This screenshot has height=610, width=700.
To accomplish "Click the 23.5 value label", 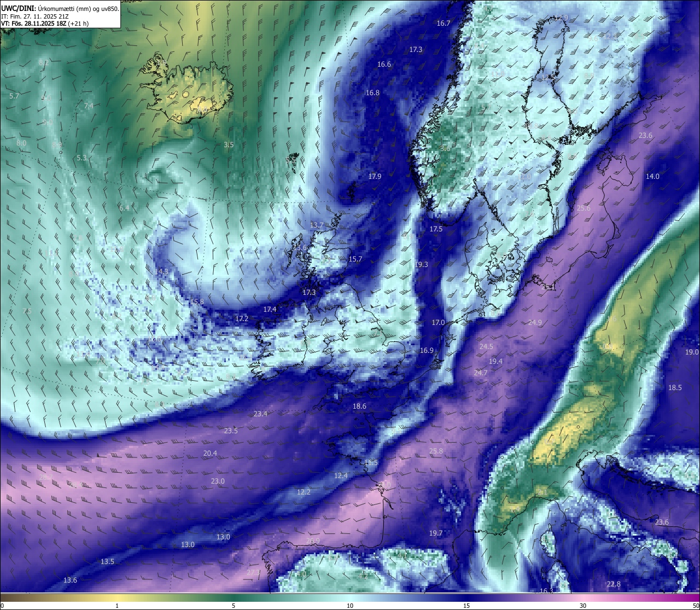I will pos(231,431).
